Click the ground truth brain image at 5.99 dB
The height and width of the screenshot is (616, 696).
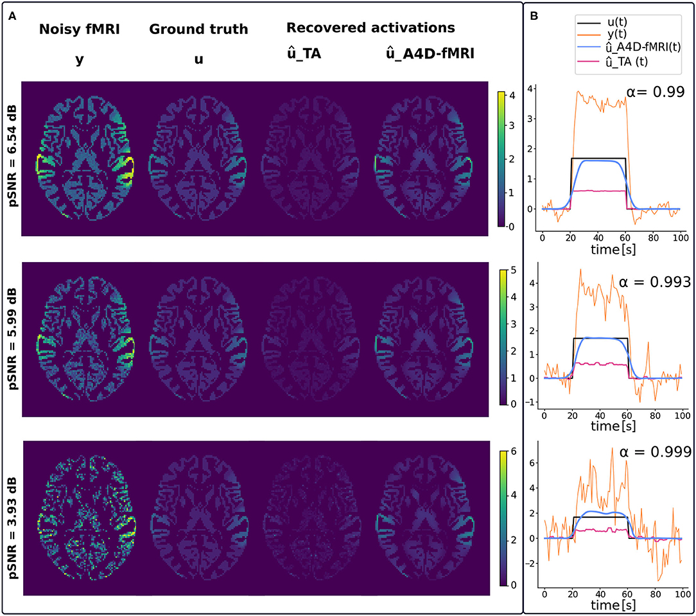pyautogui.click(x=198, y=339)
